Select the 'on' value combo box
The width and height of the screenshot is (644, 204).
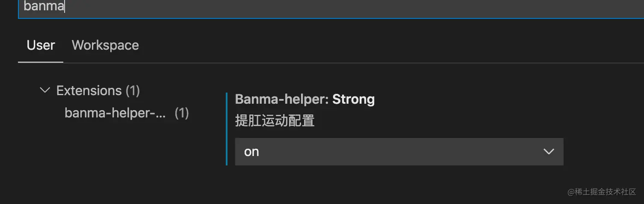tap(399, 152)
